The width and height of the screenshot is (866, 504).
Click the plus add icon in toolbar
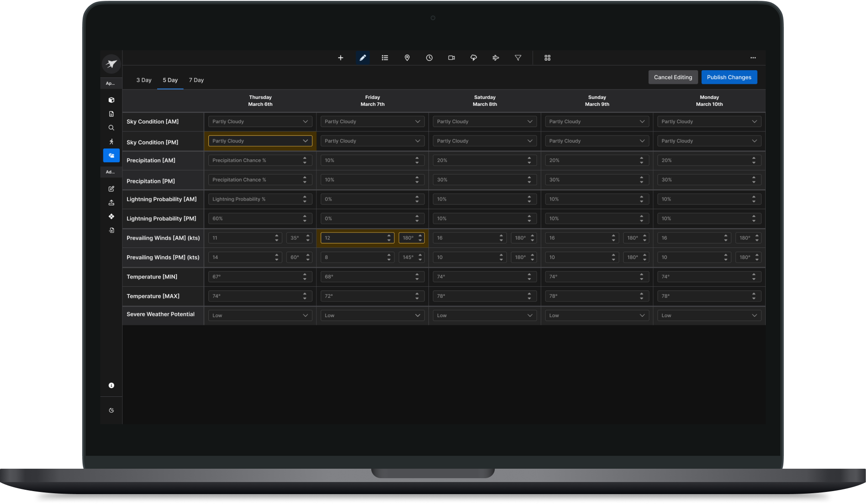340,58
